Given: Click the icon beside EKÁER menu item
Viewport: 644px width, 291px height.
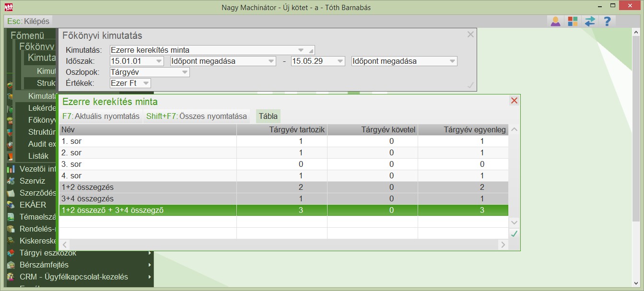Looking at the screenshot, I should (11, 205).
